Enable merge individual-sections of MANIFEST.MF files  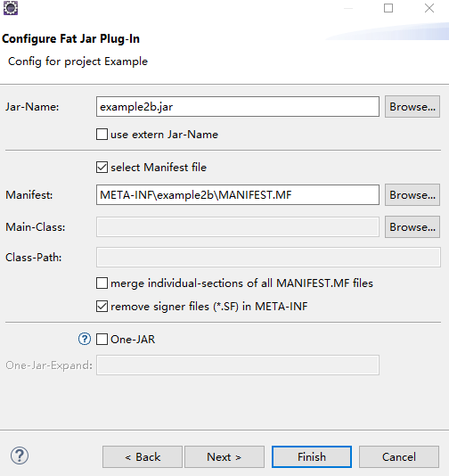click(x=102, y=283)
